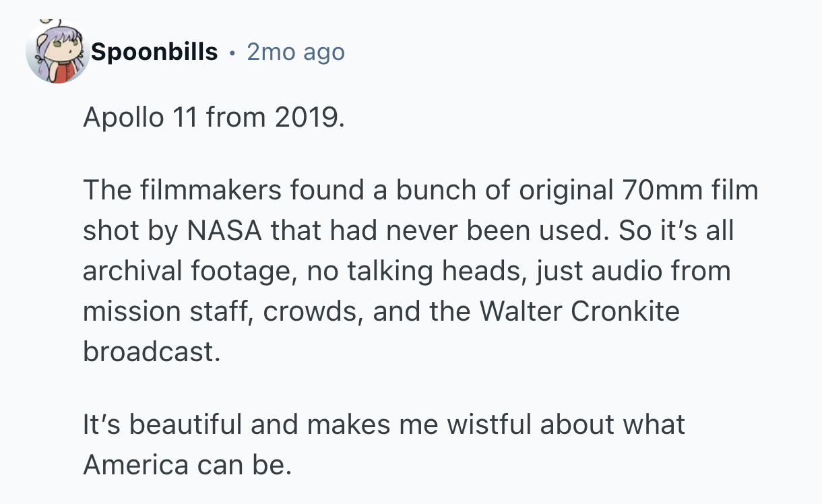
Task: Click the dot separator beside the username
Action: (x=232, y=52)
